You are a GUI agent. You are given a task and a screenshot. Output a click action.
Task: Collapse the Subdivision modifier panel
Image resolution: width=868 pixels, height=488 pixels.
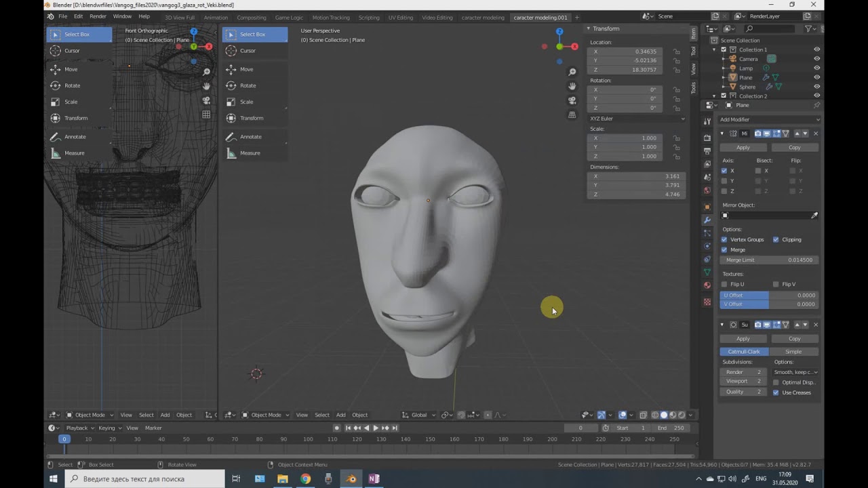722,325
